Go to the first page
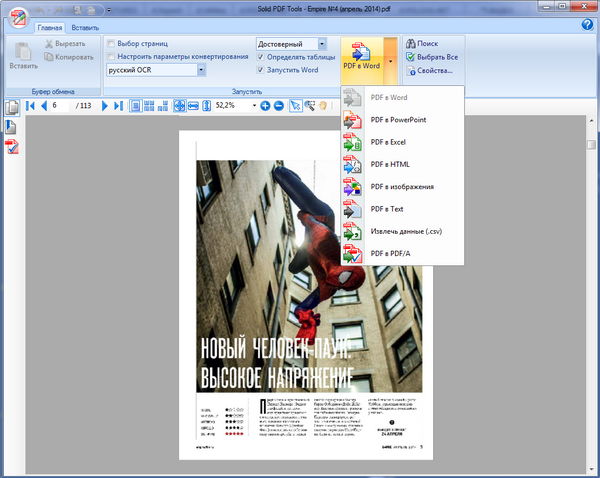Image resolution: width=600 pixels, height=478 pixels. point(31,105)
